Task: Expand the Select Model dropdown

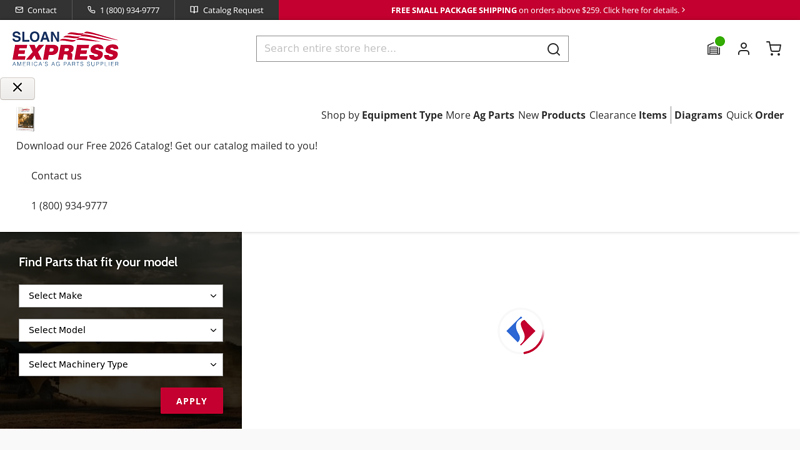Action: pyautogui.click(x=121, y=330)
